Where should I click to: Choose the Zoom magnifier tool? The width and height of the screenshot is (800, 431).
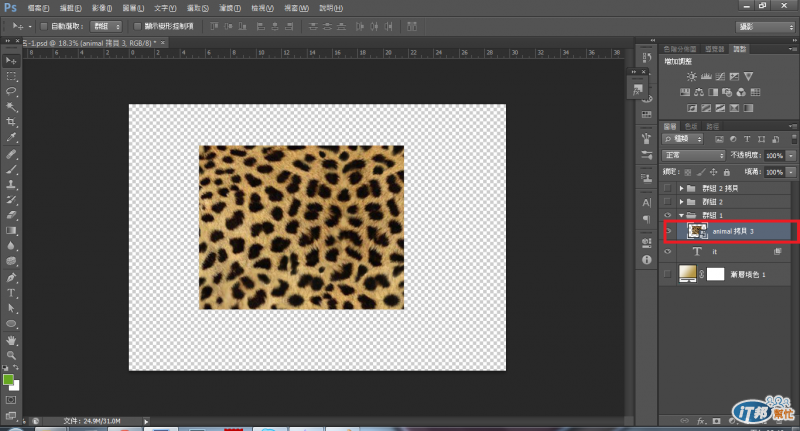[11, 355]
